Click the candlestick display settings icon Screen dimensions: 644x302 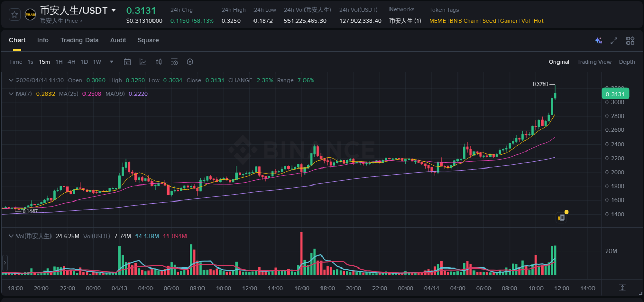(159, 62)
